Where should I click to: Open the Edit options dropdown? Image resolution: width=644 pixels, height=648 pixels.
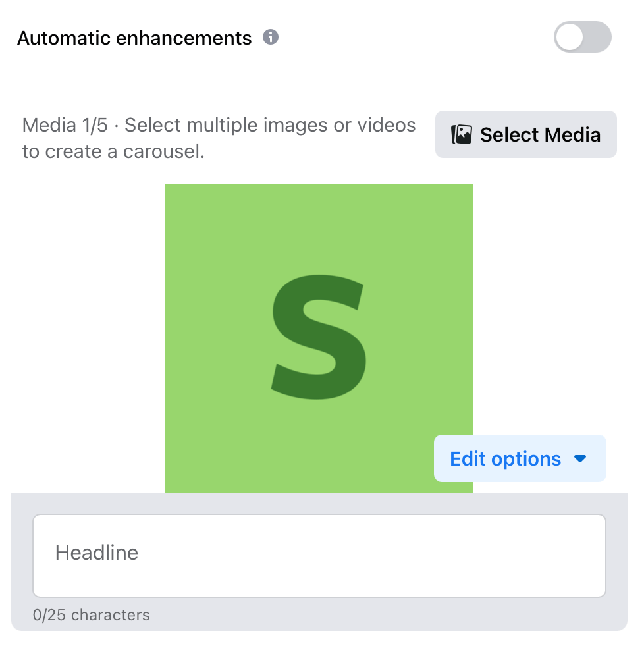tap(520, 458)
